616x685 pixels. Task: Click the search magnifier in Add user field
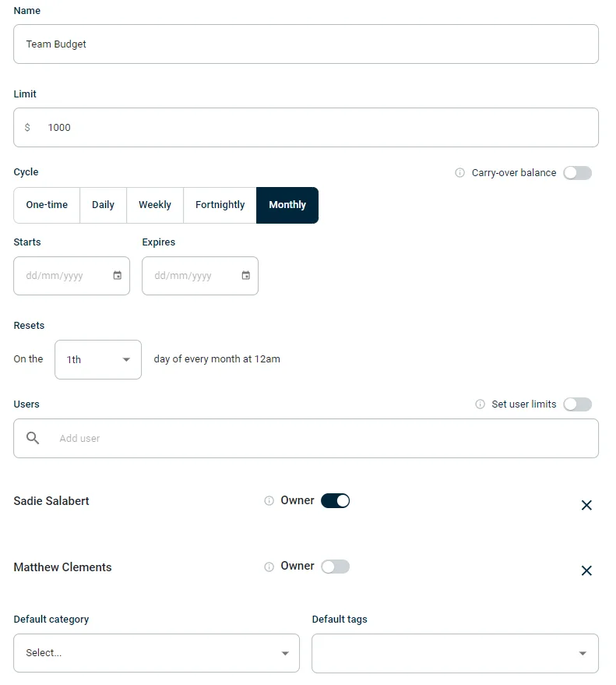tap(32, 438)
